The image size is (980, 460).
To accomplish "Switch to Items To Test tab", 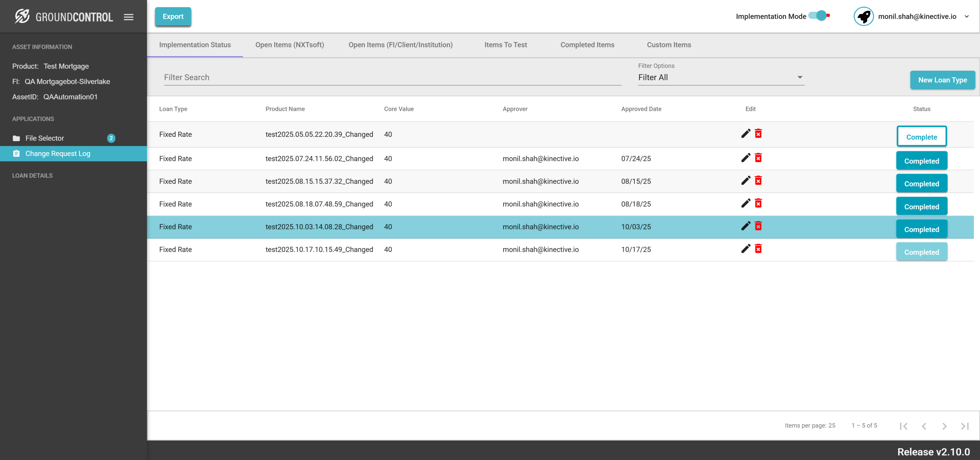I will click(506, 45).
